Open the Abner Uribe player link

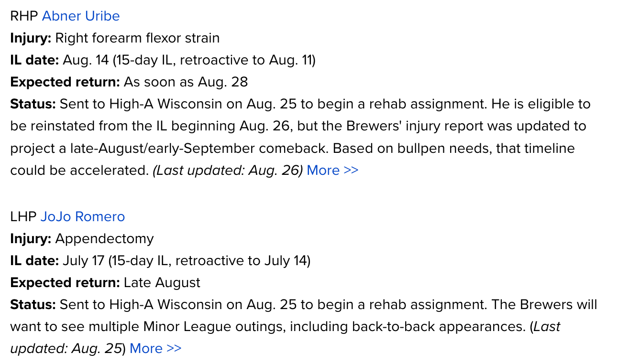tap(81, 16)
